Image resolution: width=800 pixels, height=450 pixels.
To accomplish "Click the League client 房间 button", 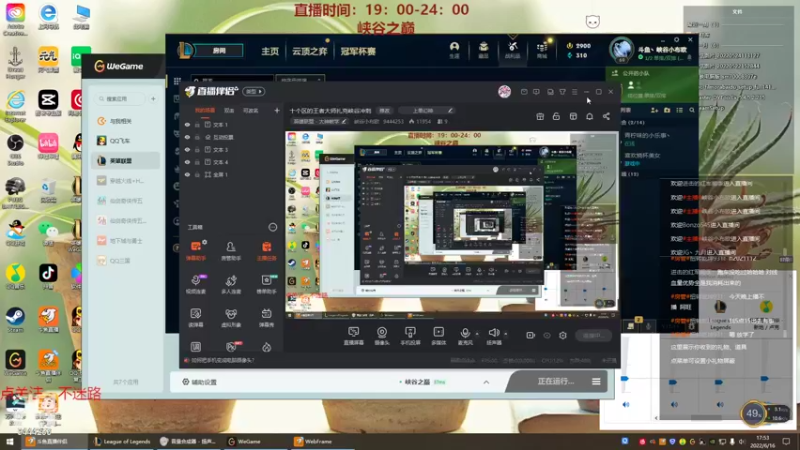I will click(x=219, y=51).
